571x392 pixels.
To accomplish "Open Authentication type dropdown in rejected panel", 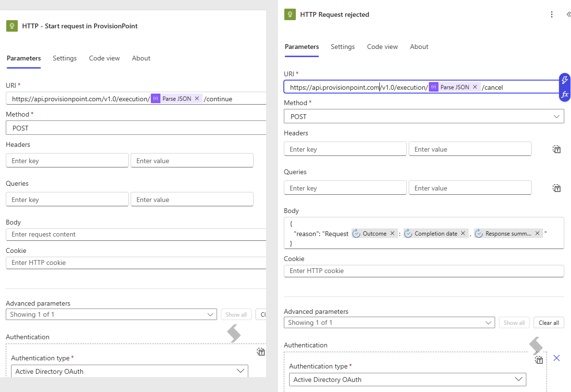I will [408, 380].
